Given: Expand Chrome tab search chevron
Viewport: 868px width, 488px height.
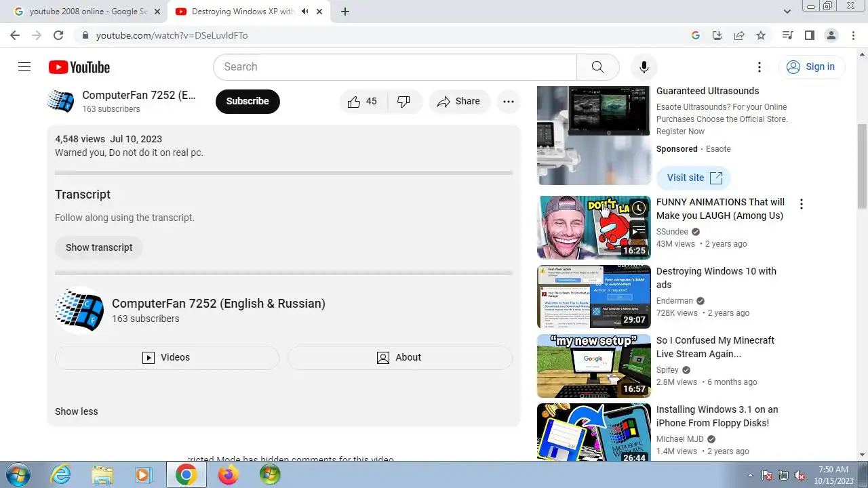Looking at the screenshot, I should tap(787, 12).
